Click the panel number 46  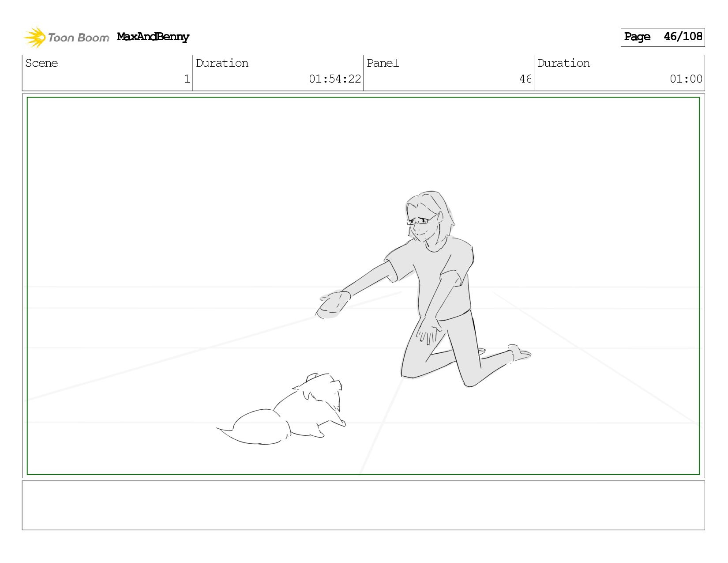(525, 79)
